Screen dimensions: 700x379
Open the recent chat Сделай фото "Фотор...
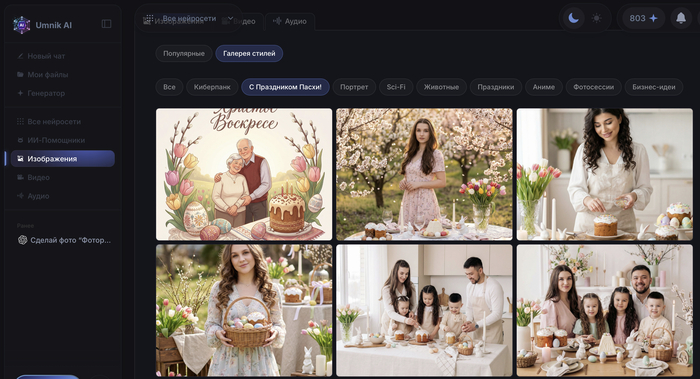click(65, 240)
